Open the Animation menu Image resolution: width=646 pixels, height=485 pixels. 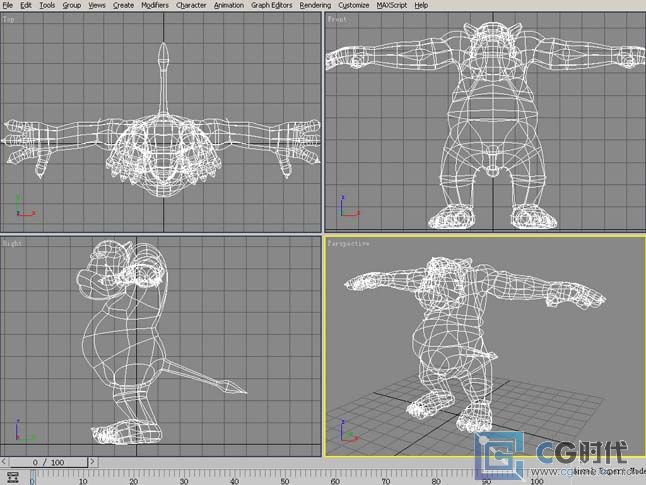tap(229, 5)
